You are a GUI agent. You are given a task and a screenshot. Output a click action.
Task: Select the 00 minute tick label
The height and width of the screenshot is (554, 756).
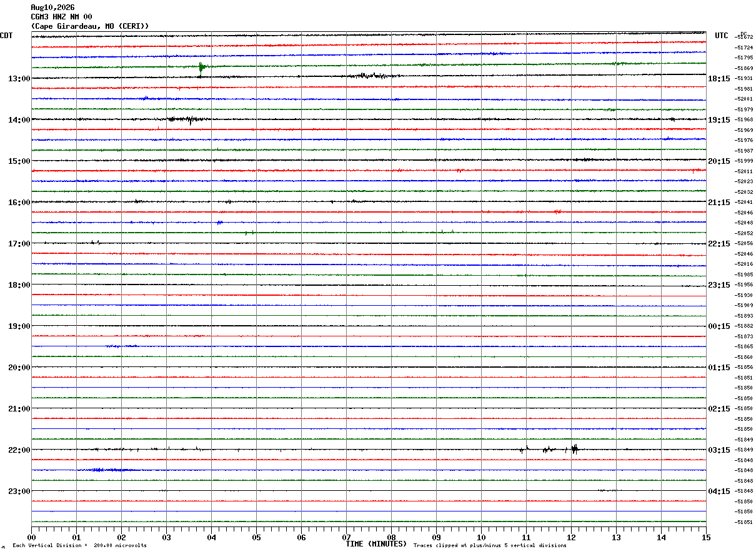pos(31,538)
